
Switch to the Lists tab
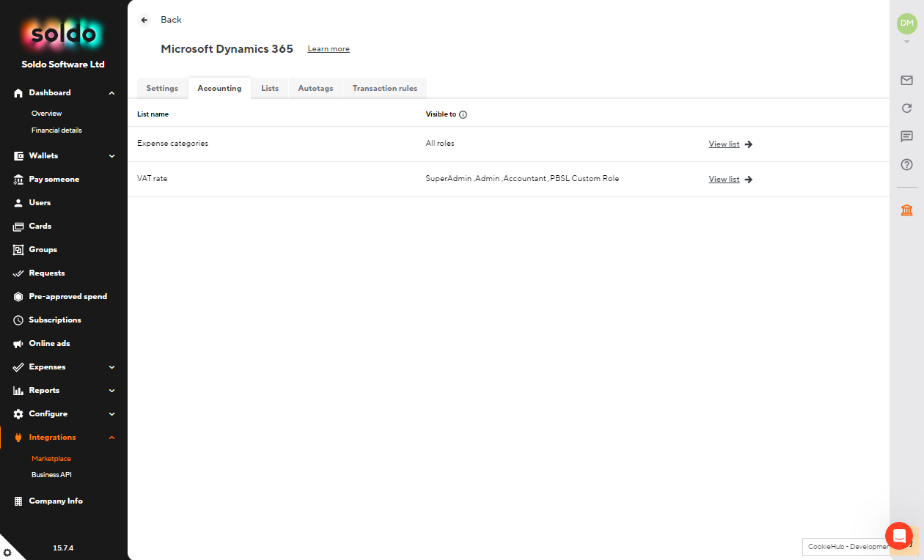270,88
